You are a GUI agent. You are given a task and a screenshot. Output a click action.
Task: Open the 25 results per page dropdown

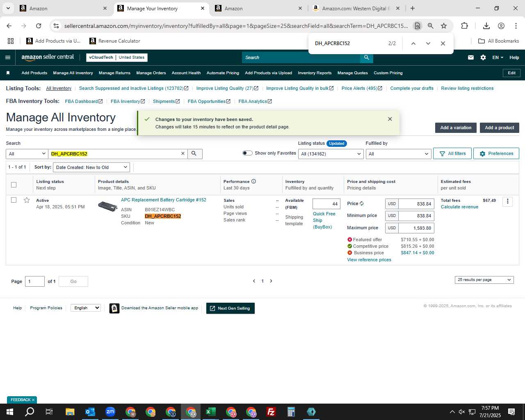coord(484,280)
